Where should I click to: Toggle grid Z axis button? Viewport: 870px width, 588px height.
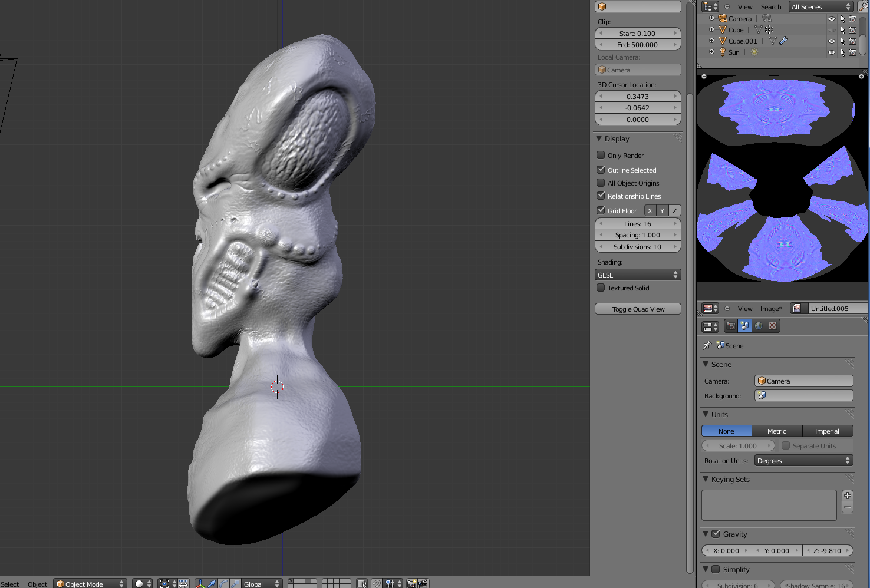pyautogui.click(x=675, y=210)
